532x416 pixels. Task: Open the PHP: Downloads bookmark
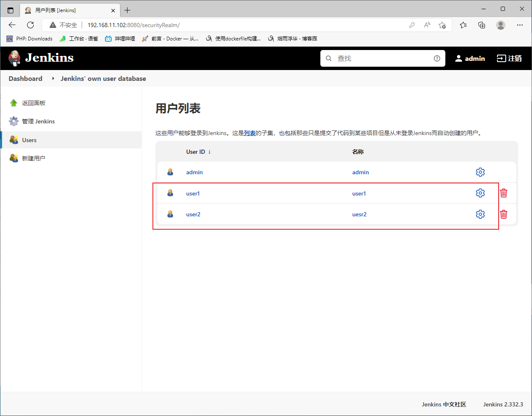pyautogui.click(x=30, y=38)
